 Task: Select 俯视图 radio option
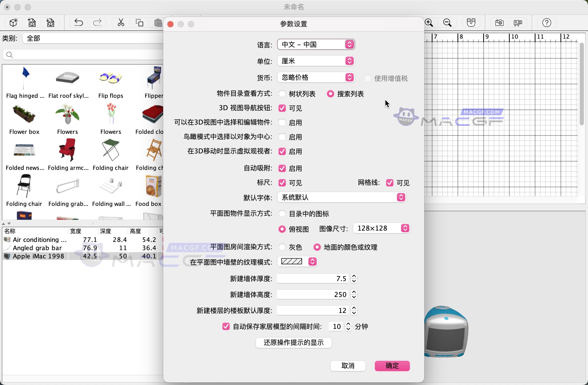(x=282, y=229)
